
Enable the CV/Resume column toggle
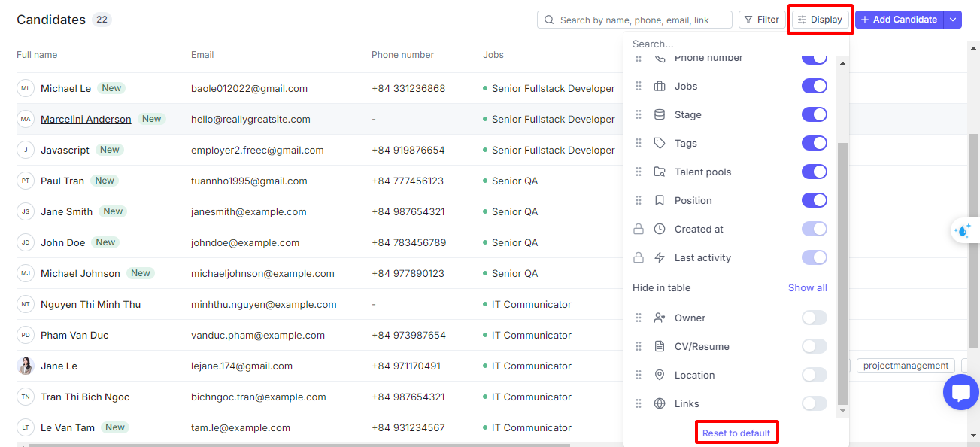[815, 347]
